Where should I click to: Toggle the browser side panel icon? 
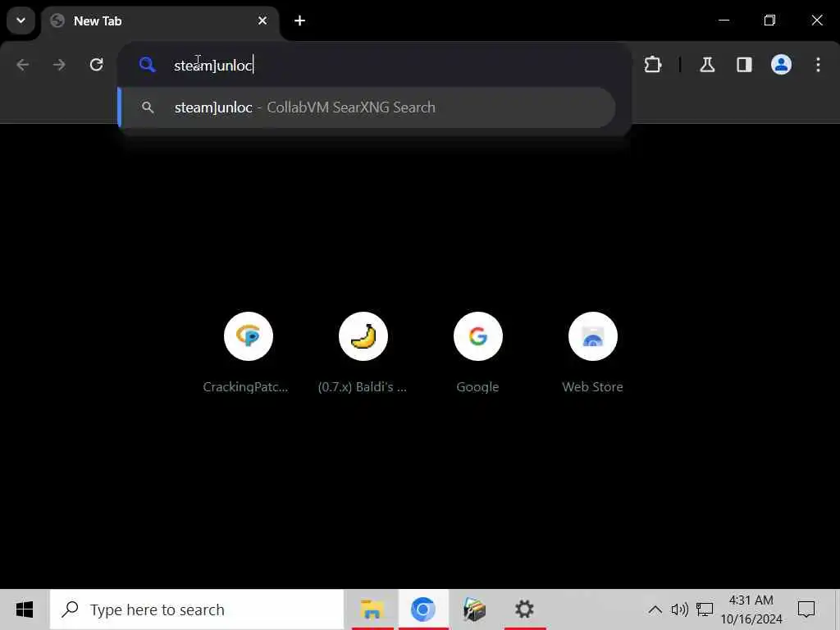pyautogui.click(x=744, y=65)
